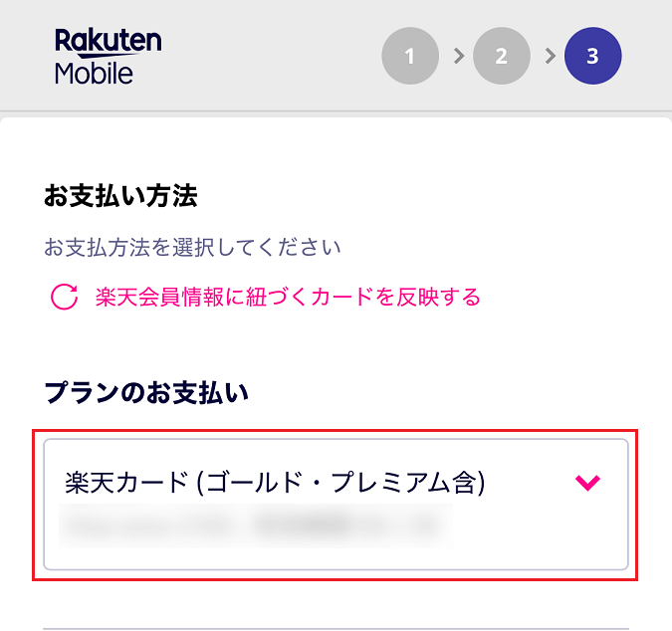Expand the pink chevron on payment card selector
Viewport: 672px width, 631px height.
point(588,483)
